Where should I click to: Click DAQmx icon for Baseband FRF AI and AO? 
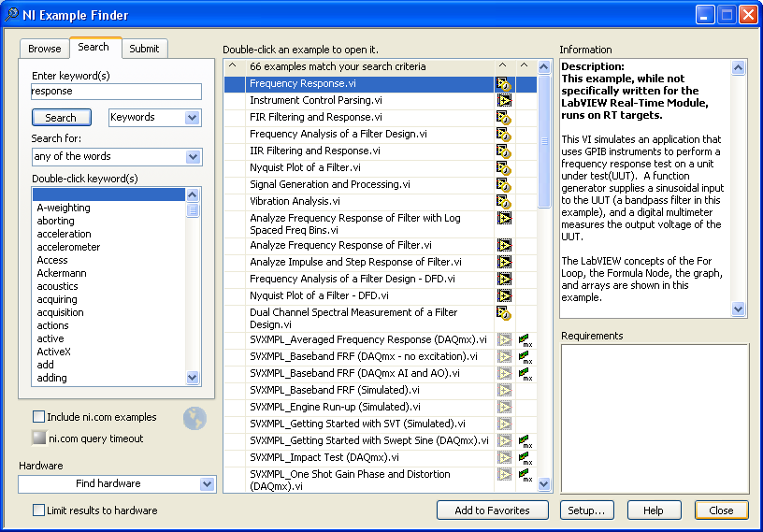525,374
